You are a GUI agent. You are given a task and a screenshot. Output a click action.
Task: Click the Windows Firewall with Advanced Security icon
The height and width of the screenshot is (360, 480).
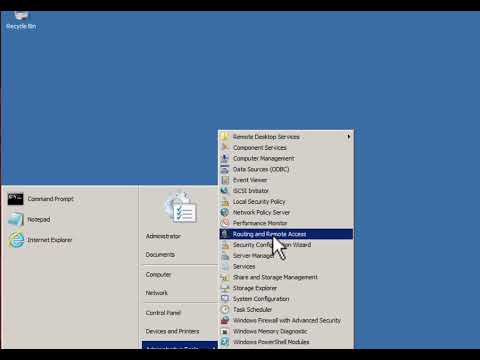click(x=225, y=320)
